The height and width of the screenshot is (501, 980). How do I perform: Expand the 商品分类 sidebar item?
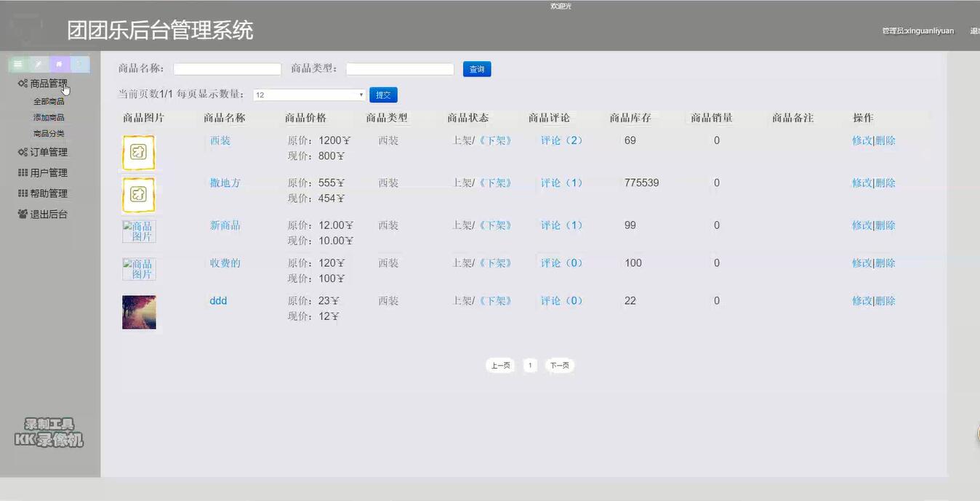tap(50, 133)
